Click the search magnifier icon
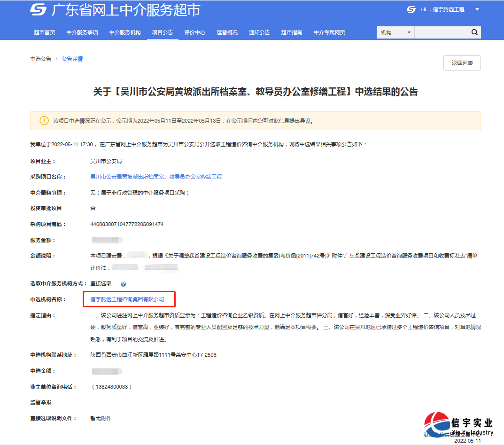 474,32
